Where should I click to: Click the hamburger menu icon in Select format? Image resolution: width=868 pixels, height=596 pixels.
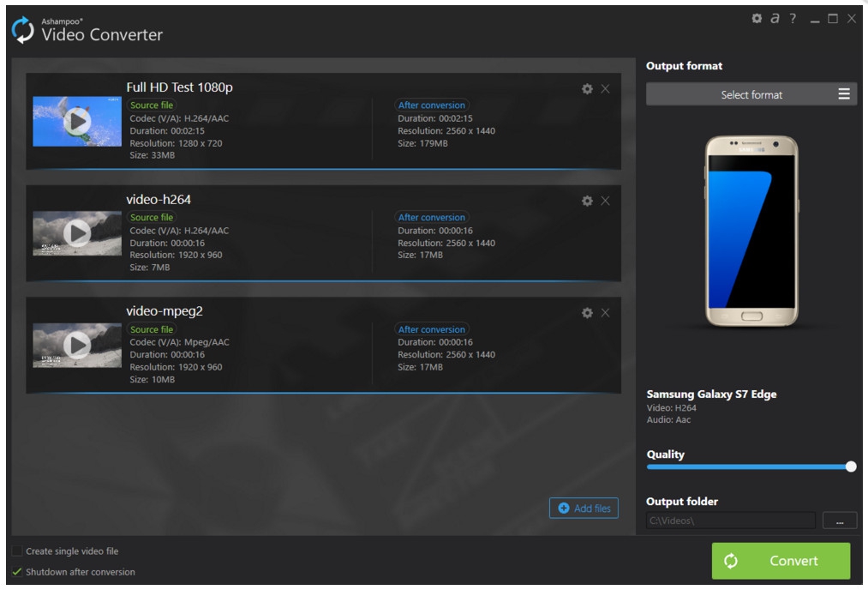click(x=844, y=94)
